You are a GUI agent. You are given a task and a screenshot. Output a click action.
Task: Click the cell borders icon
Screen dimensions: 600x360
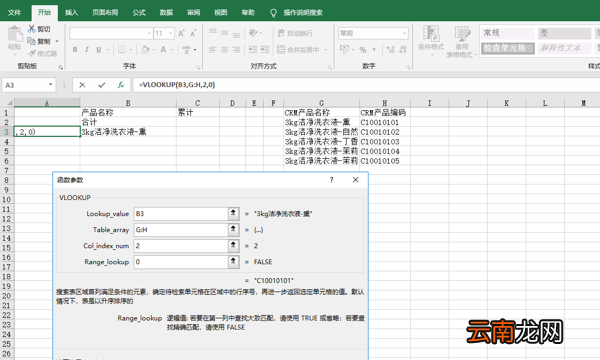122,50
